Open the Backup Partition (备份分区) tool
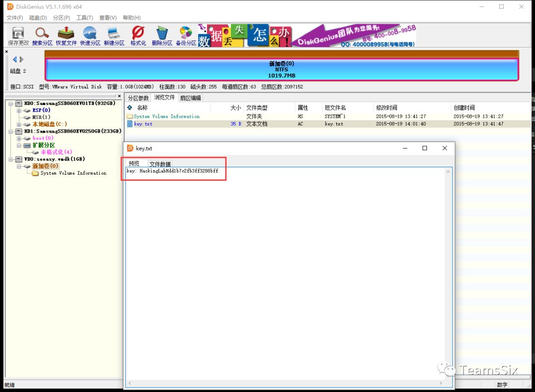 [186, 36]
